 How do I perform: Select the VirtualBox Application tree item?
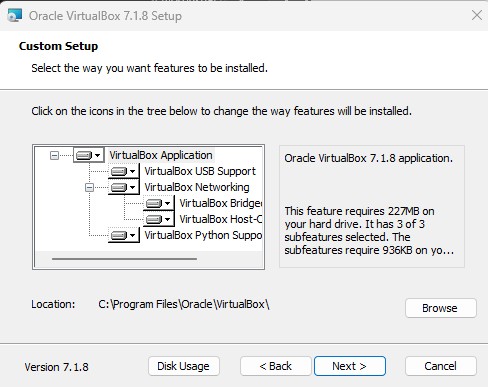coord(161,155)
